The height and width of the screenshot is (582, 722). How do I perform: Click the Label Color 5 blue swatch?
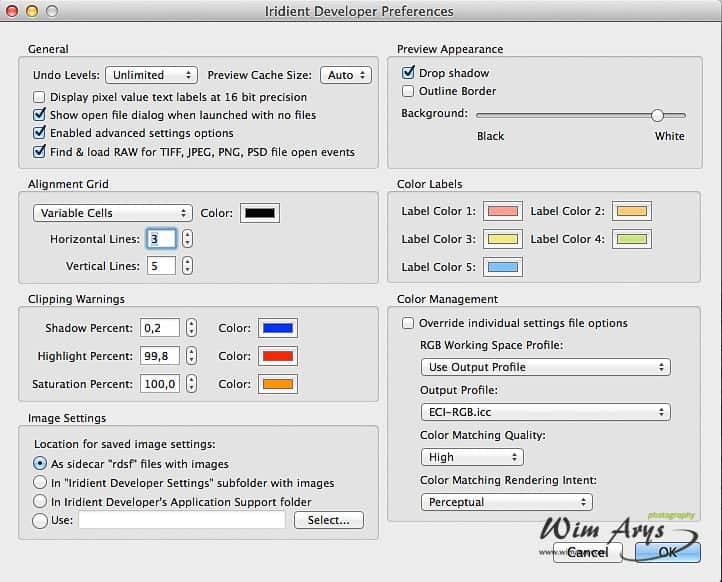tap(503, 267)
